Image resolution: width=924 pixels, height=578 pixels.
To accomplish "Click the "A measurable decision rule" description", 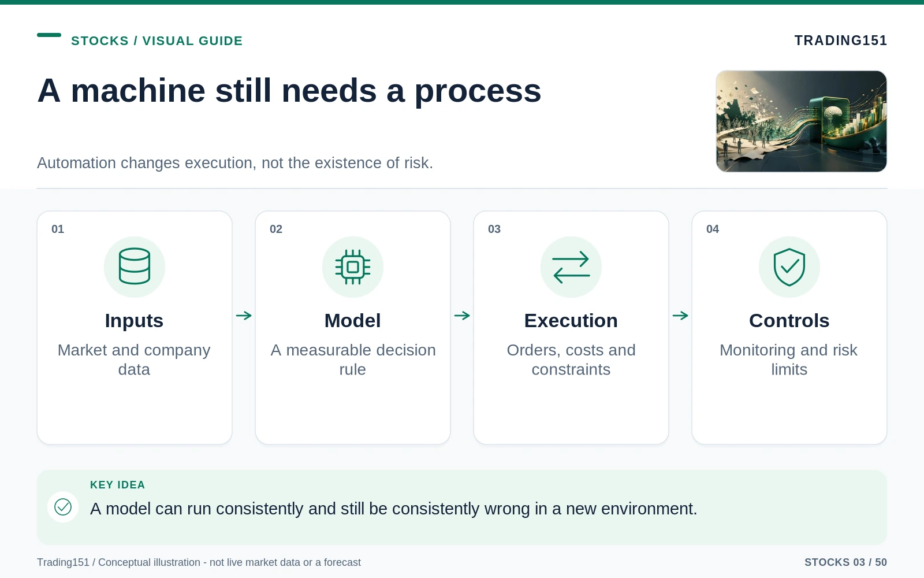I will pyautogui.click(x=353, y=360).
